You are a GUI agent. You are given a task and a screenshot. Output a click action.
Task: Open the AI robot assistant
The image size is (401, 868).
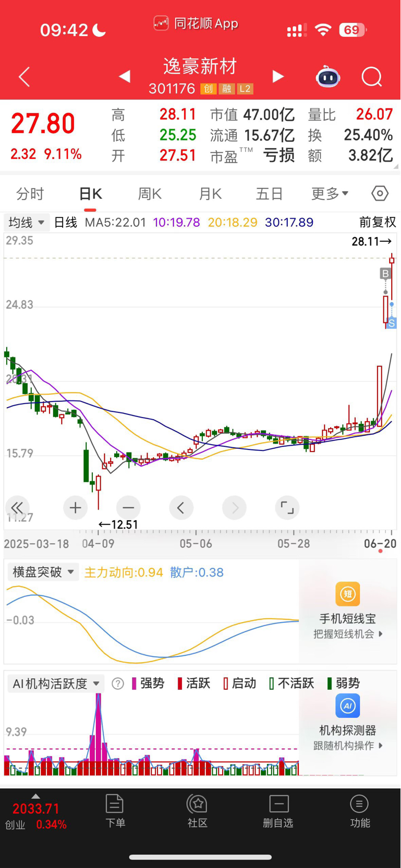click(x=328, y=77)
